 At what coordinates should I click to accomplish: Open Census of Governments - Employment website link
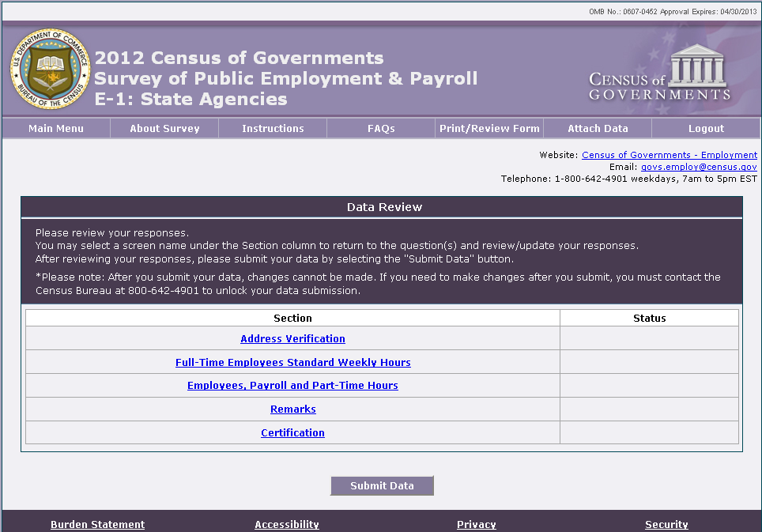(670, 155)
